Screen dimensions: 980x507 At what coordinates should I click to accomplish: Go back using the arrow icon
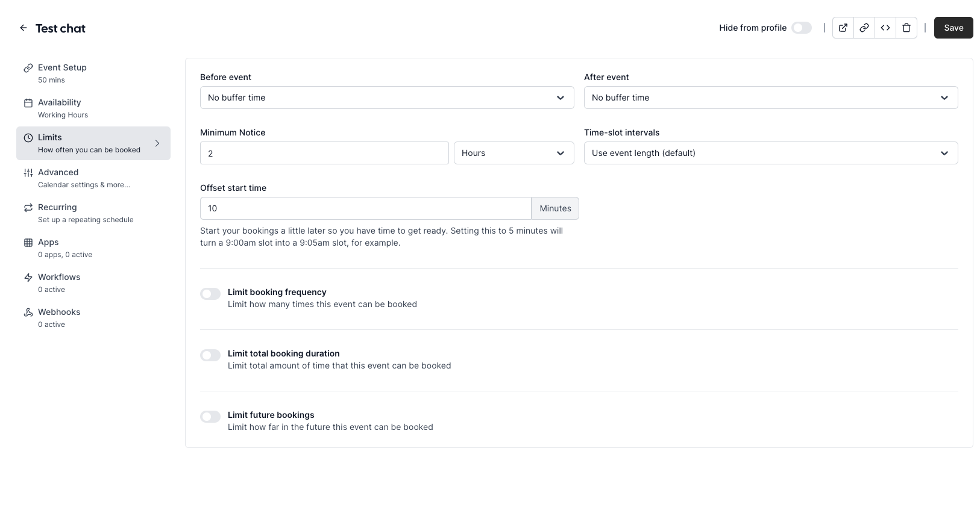pos(24,28)
